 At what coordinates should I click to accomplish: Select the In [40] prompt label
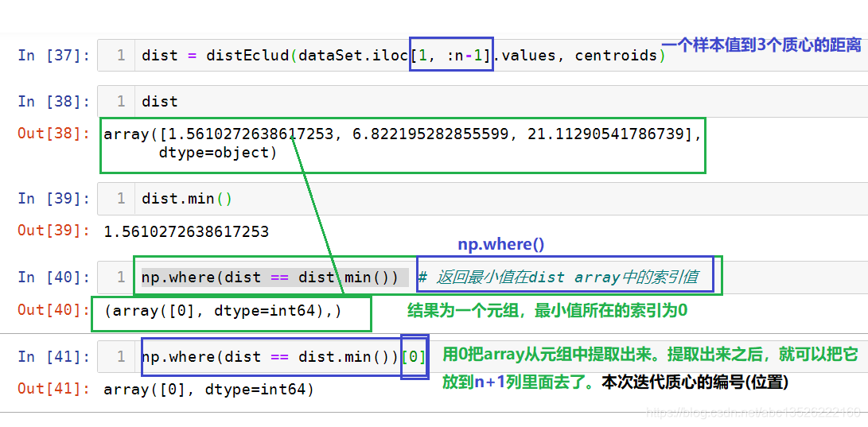pos(53,278)
